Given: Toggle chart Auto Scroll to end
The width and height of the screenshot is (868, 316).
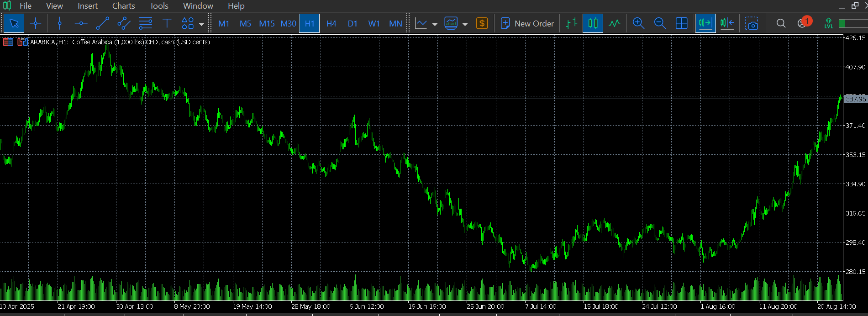Looking at the screenshot, I should point(705,23).
